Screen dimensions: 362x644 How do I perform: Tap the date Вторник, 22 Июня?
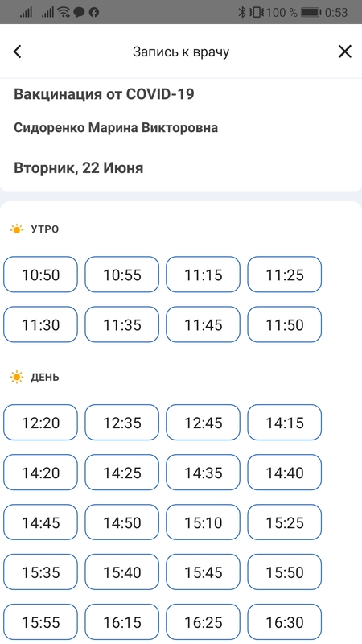point(79,168)
